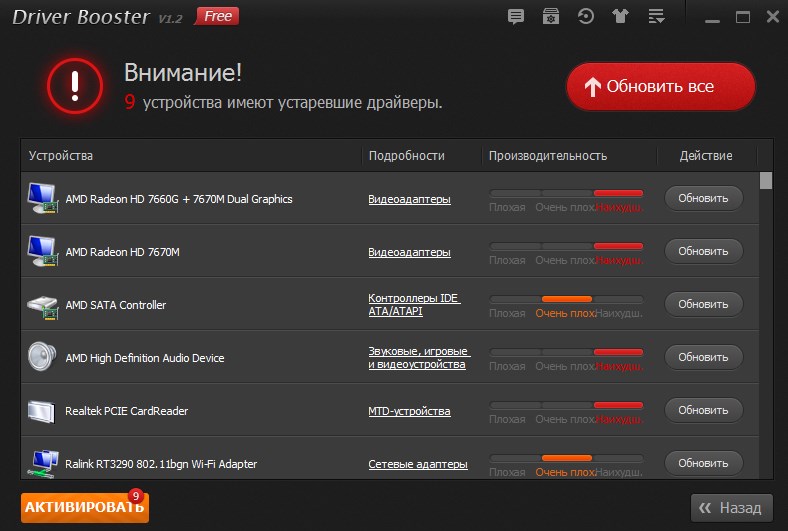Click the 'Производительность' column header
Viewport: 788px width, 531px height.
[547, 156]
